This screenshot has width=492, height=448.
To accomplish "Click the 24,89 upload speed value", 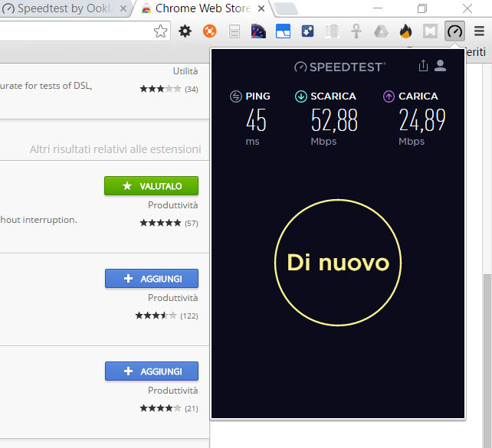I will [422, 120].
